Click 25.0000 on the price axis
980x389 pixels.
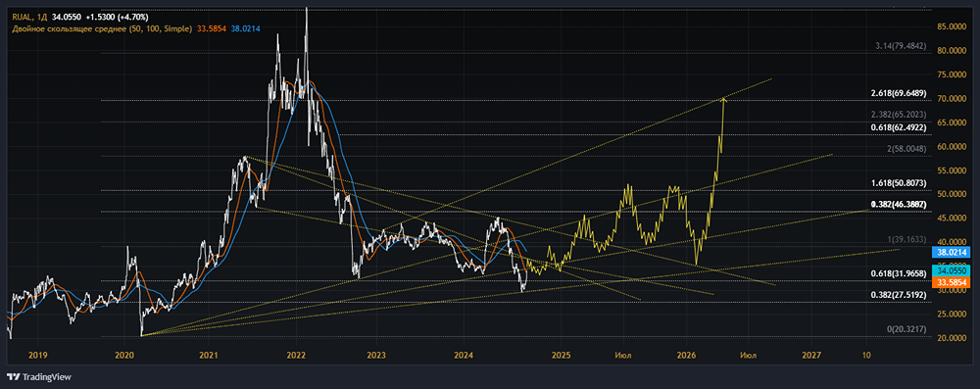(x=953, y=315)
